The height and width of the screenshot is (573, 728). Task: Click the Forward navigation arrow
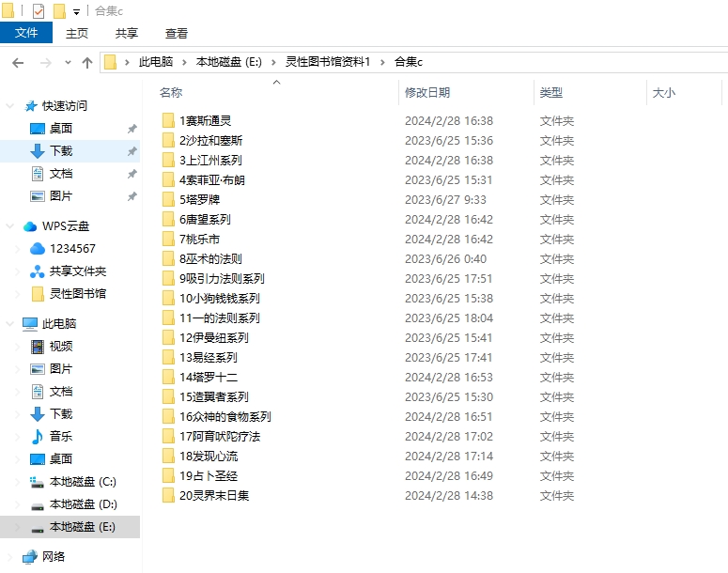(45, 63)
